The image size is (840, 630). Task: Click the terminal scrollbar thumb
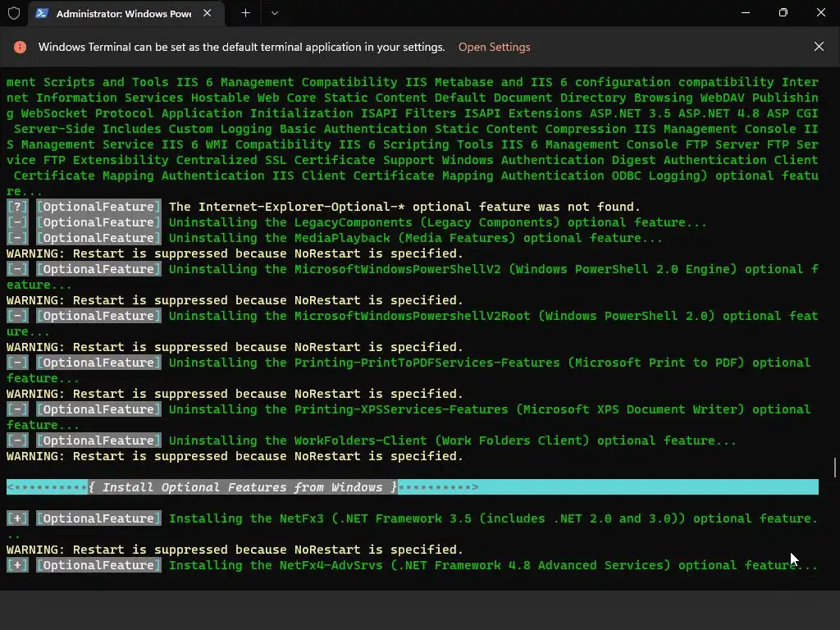pyautogui.click(x=834, y=467)
